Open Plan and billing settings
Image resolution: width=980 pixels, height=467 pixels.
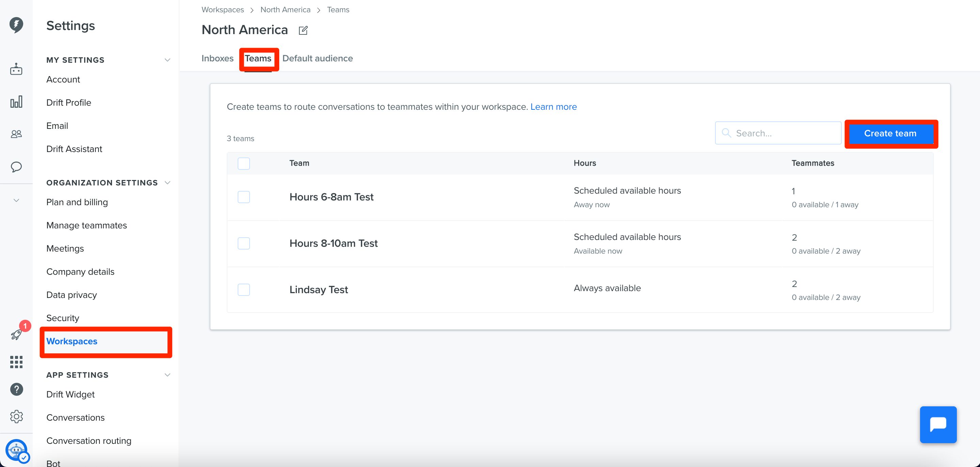click(77, 202)
